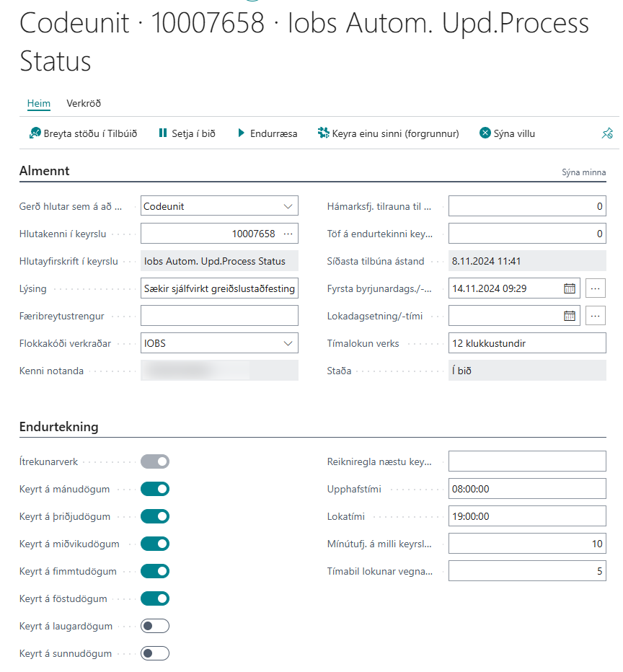Enable Keyrt á sunnudögum switch

click(155, 653)
